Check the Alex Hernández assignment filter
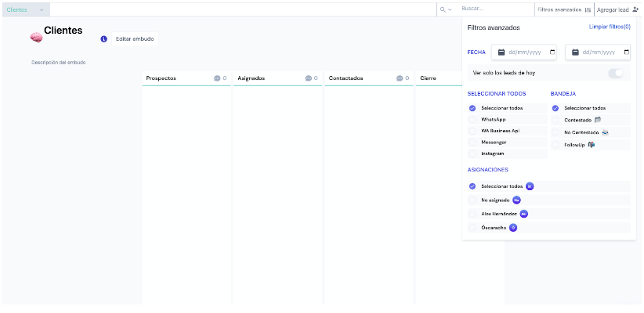 click(x=472, y=214)
